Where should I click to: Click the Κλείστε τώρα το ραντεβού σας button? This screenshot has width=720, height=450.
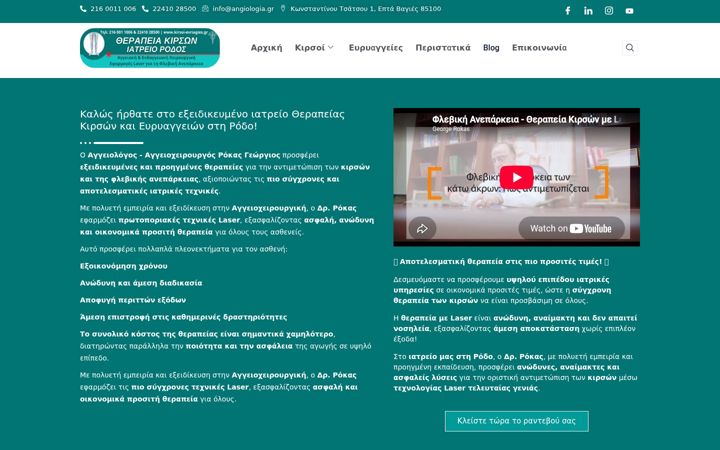(x=517, y=421)
